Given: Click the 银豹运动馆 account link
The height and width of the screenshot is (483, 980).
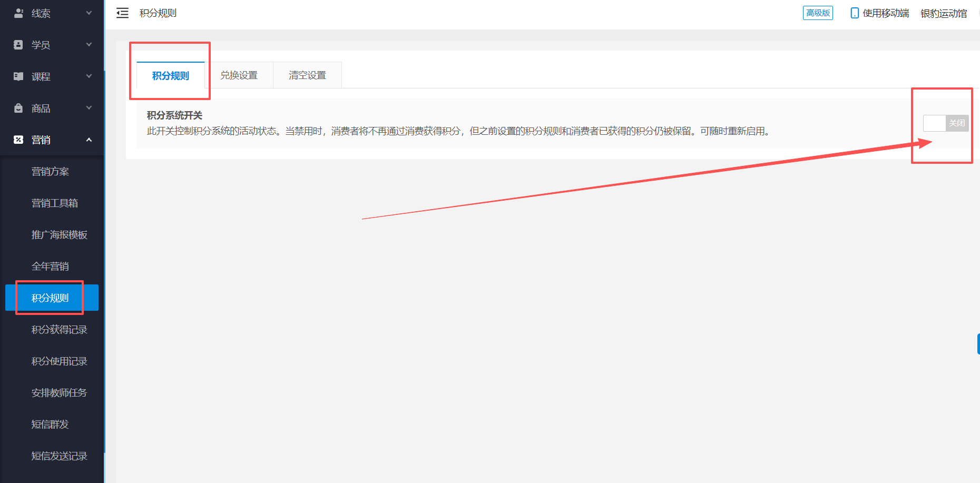Looking at the screenshot, I should pyautogui.click(x=944, y=13).
